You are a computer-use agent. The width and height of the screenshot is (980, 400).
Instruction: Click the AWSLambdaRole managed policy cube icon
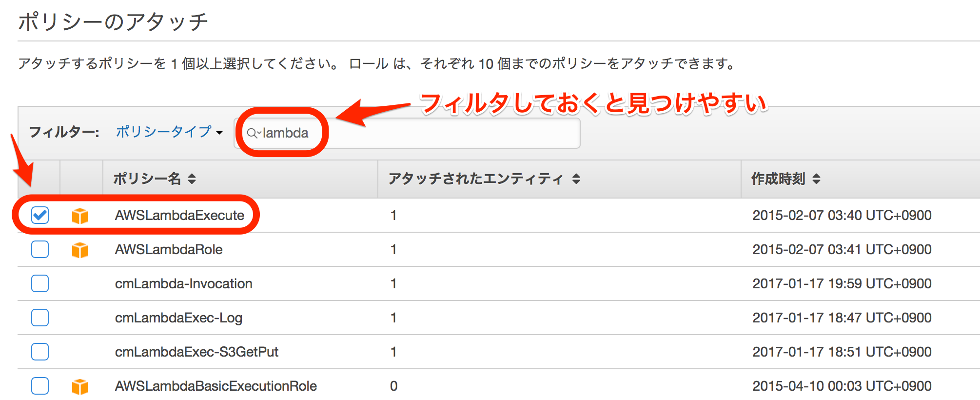[x=80, y=250]
